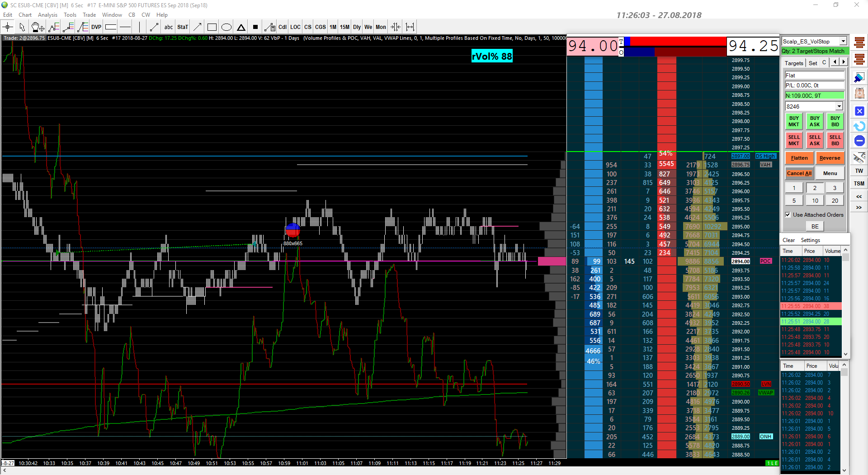
Task: Switch to the Set tab
Action: click(813, 63)
